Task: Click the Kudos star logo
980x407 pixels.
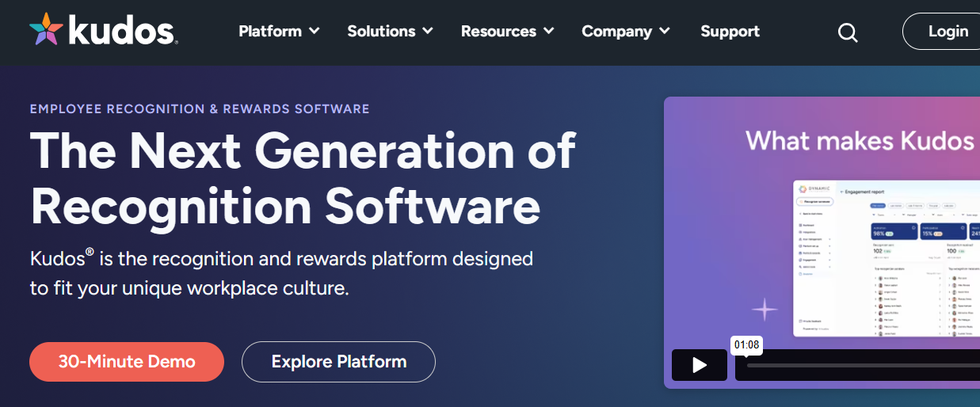Action: (x=47, y=29)
